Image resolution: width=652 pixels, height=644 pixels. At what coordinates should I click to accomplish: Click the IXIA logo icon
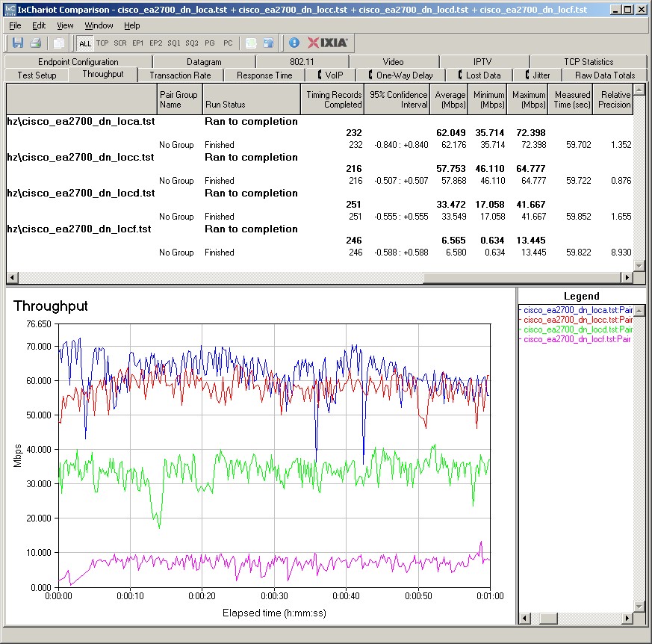pos(327,43)
